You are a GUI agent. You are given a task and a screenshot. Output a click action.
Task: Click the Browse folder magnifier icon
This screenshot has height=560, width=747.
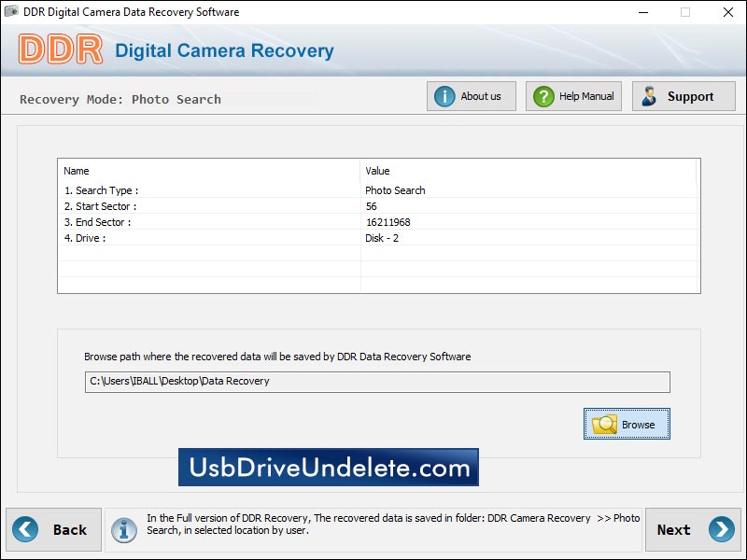pyautogui.click(x=604, y=425)
